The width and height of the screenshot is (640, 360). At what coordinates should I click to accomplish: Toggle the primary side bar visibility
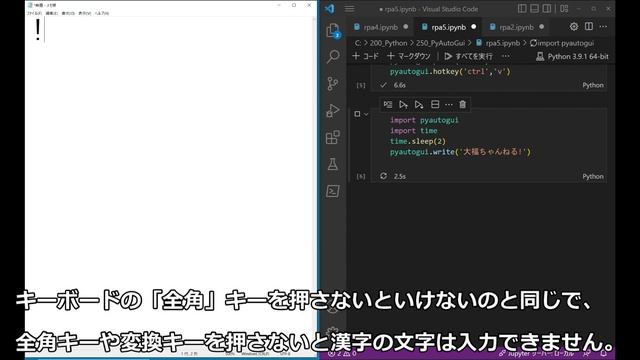click(x=522, y=9)
